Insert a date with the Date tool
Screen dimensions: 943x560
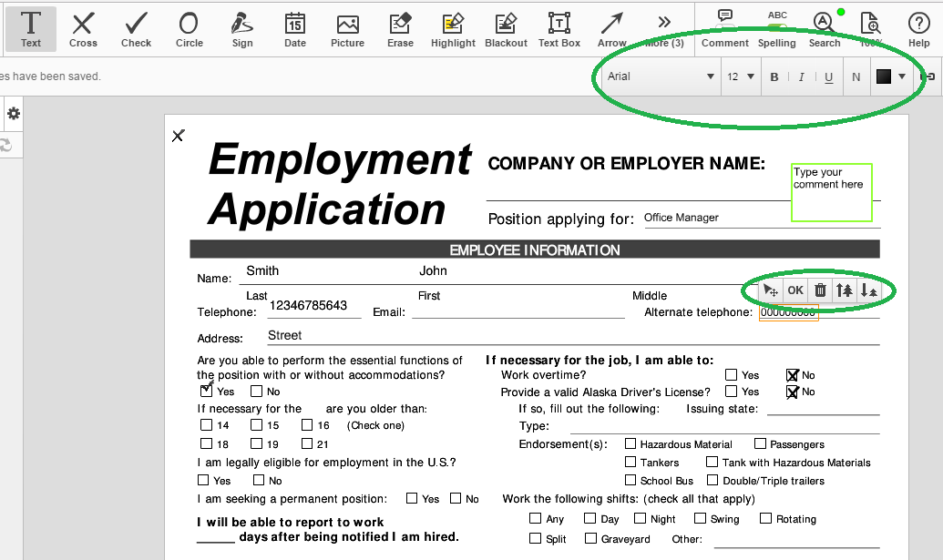[294, 29]
